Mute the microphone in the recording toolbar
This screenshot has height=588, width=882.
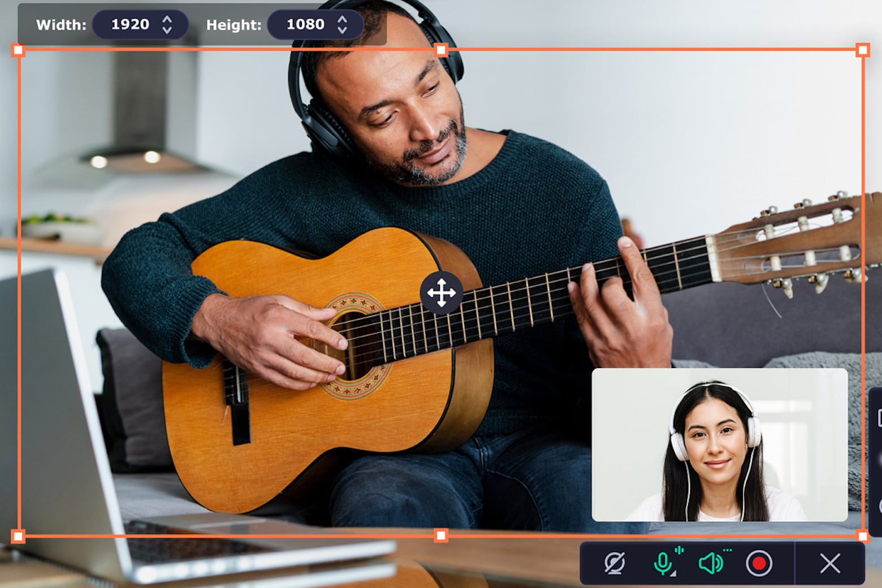[663, 563]
